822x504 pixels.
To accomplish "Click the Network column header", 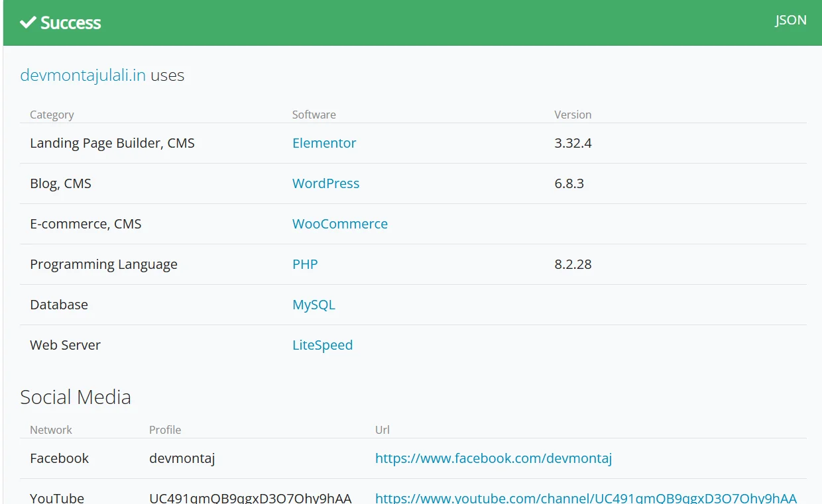I will 51,430.
